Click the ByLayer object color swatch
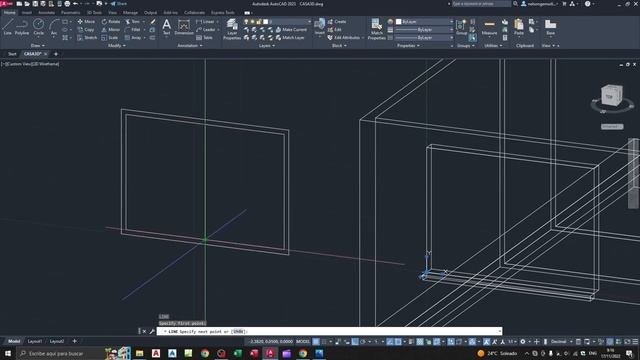Viewport: 640px width, 360px height. [398, 21]
